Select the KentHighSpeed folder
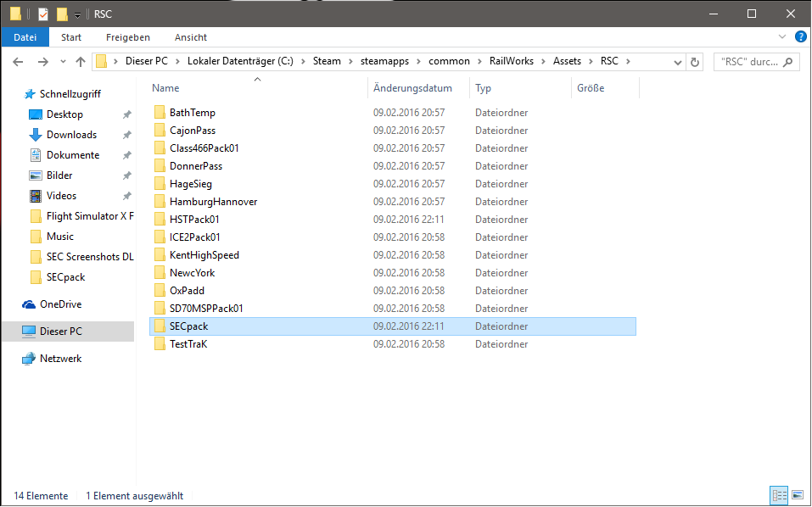This screenshot has width=812, height=507. click(x=204, y=255)
